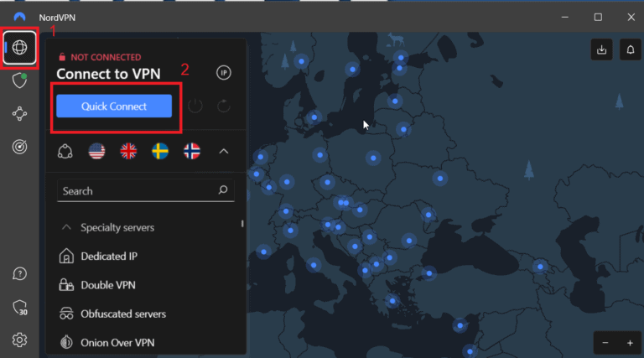Open Threat Protection shield icon
Viewport: 644px width, 358px height.
(19, 80)
